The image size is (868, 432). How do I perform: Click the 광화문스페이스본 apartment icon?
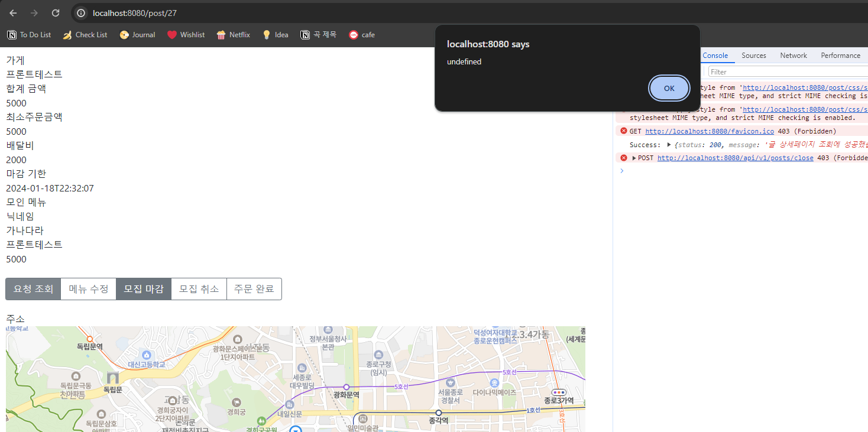tap(237, 339)
